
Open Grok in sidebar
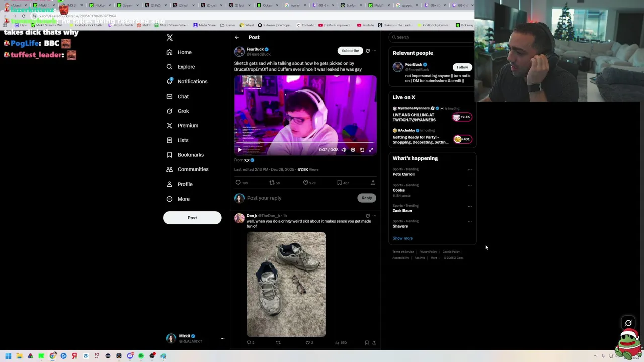click(177, 111)
